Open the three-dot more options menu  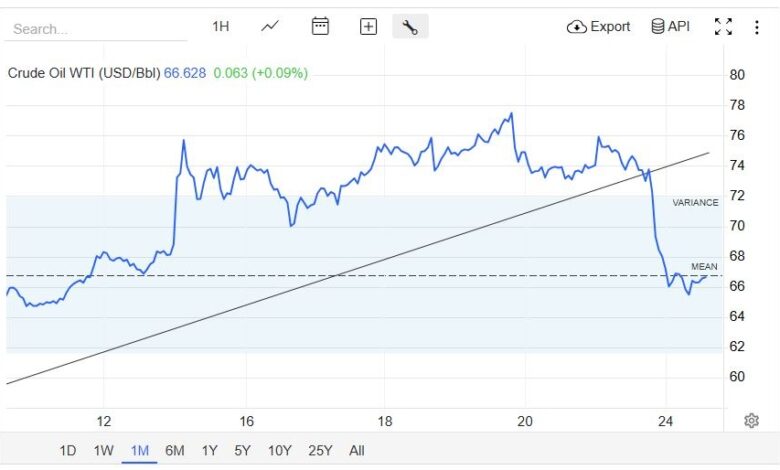(757, 27)
